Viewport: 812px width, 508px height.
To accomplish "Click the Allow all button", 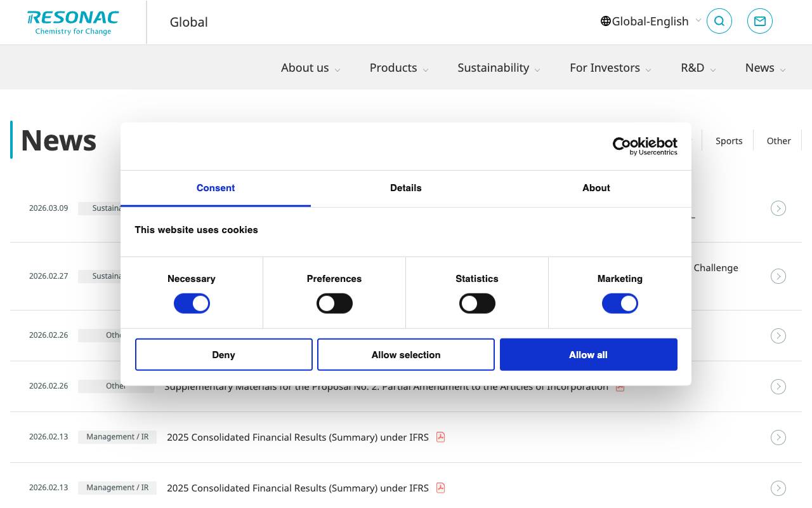I will [588, 354].
